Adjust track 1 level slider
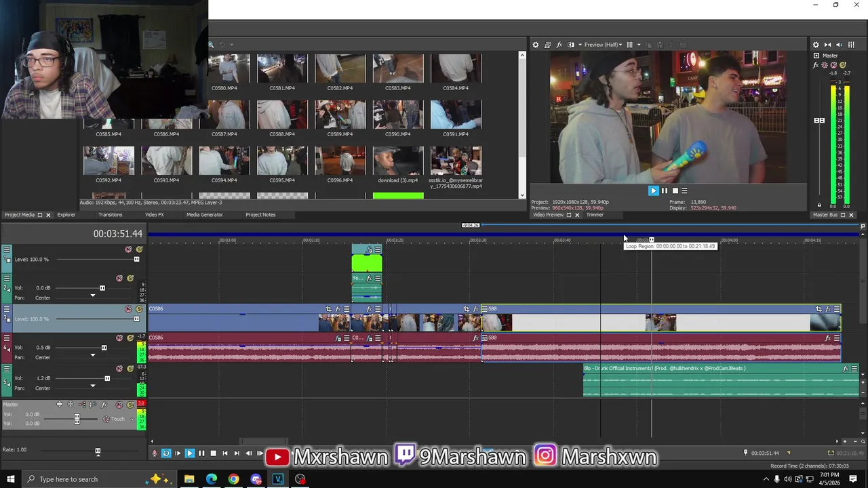 (x=136, y=260)
